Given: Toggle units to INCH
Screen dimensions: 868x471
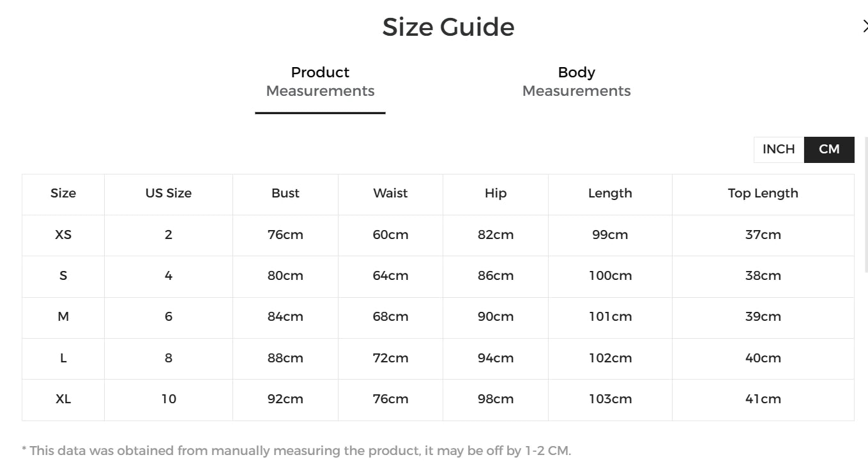Looking at the screenshot, I should pyautogui.click(x=779, y=150).
